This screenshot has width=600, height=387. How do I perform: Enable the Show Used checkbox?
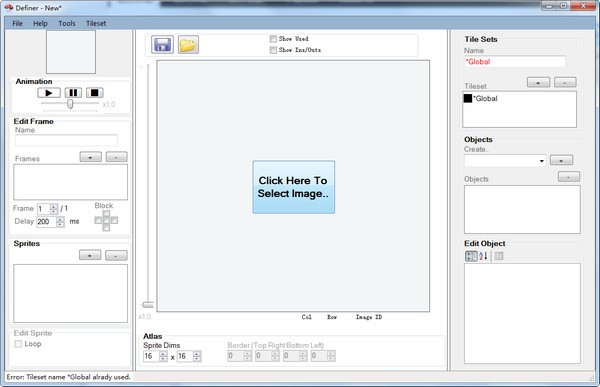[x=273, y=39]
